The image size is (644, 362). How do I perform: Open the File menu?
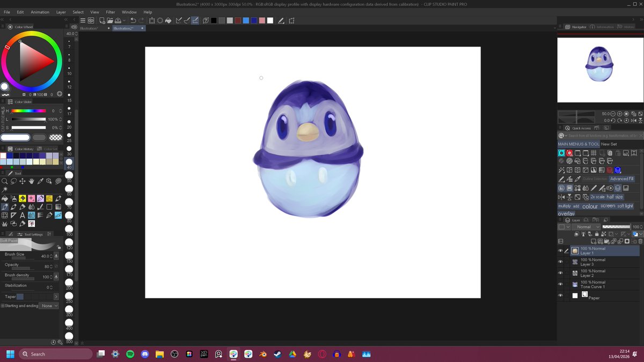point(7,12)
